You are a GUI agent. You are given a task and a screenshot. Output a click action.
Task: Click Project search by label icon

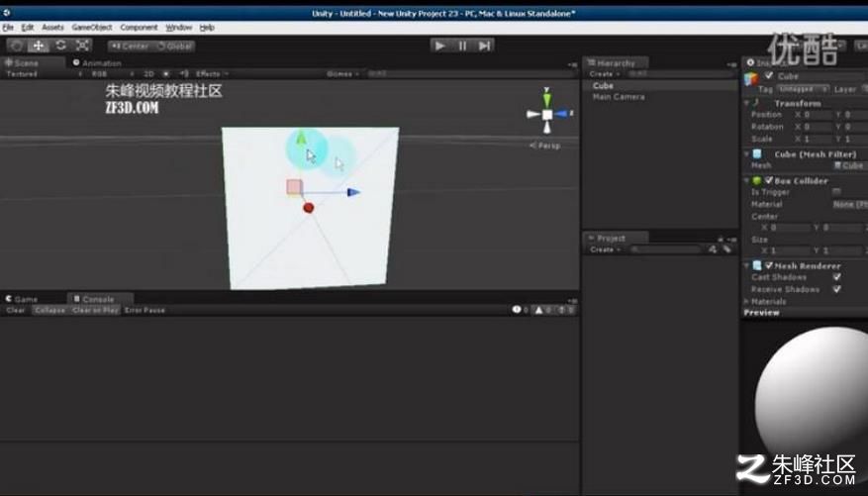tap(726, 249)
